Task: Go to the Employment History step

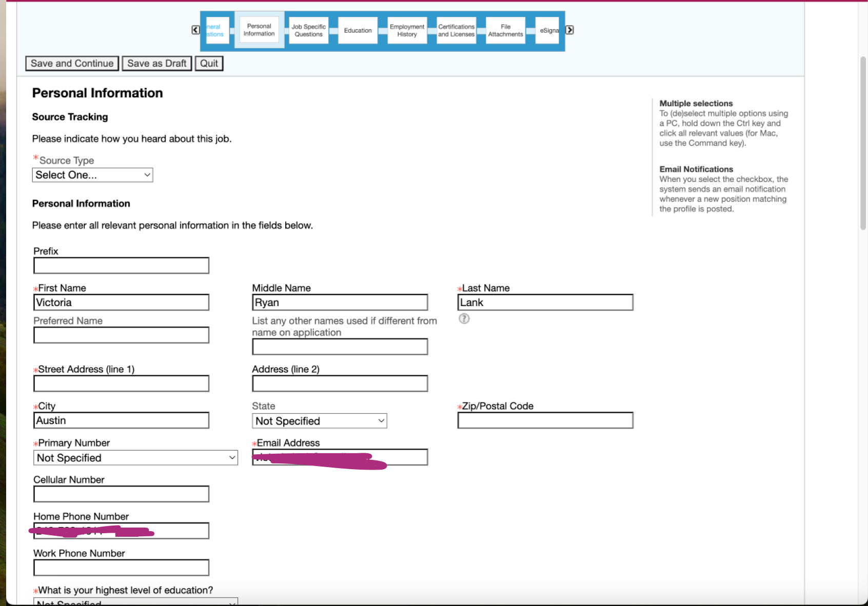Action: pos(407,30)
